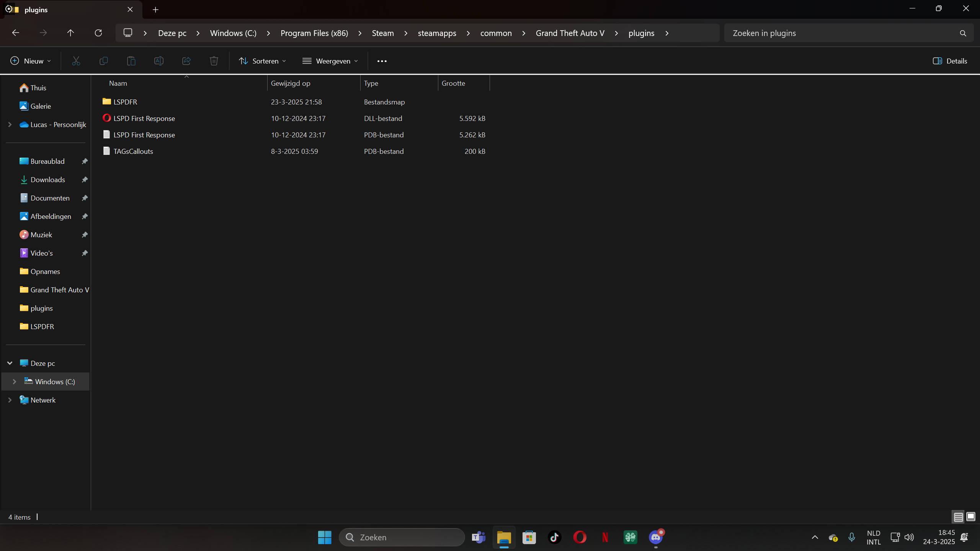This screenshot has height=551, width=980.
Task: Expand the Netwerk tree node
Action: click(10, 400)
